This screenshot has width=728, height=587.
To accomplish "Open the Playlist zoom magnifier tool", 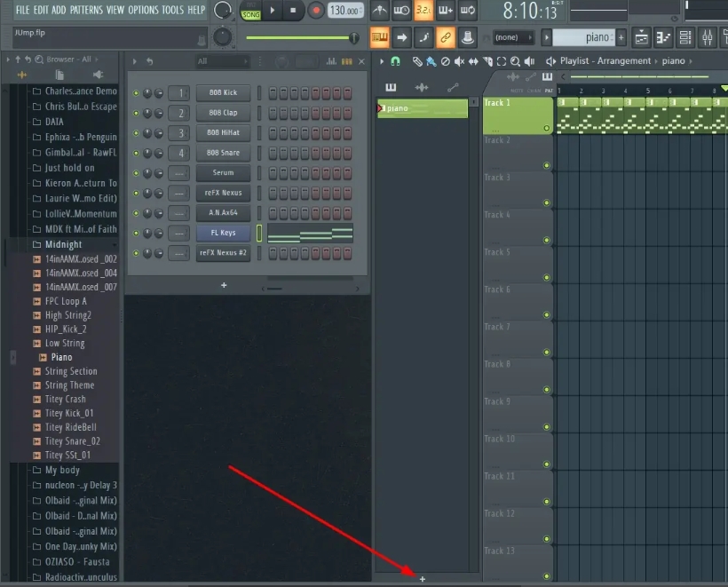I will (x=516, y=61).
